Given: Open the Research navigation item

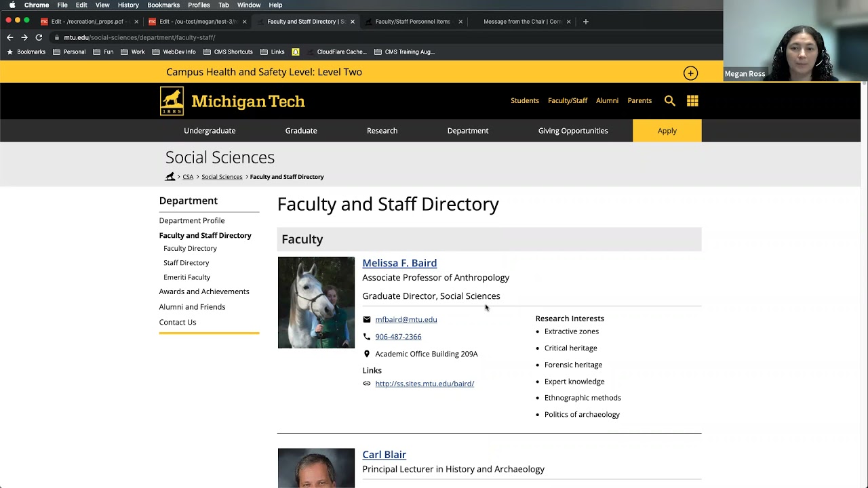Looking at the screenshot, I should click(382, 131).
